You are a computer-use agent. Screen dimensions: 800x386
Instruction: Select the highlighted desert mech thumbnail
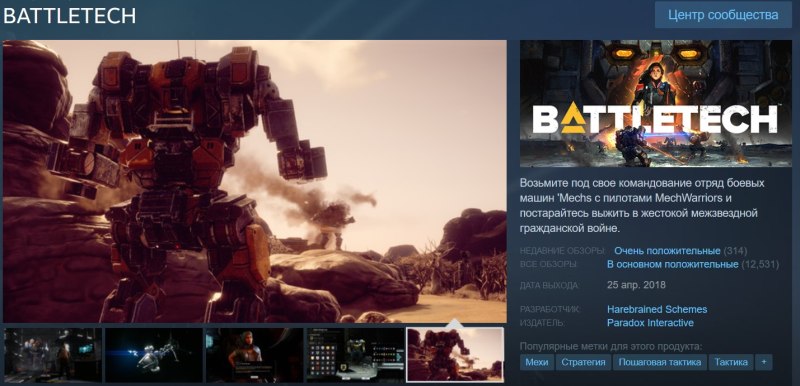pos(455,355)
